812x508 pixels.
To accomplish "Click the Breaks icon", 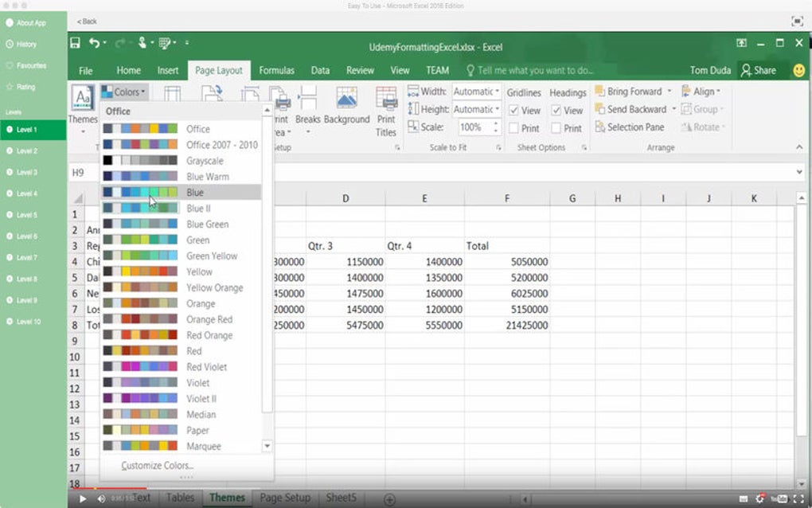I will 307,99.
